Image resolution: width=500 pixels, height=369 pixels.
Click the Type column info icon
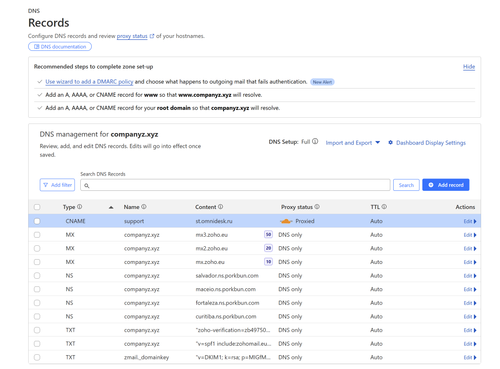(x=79, y=207)
